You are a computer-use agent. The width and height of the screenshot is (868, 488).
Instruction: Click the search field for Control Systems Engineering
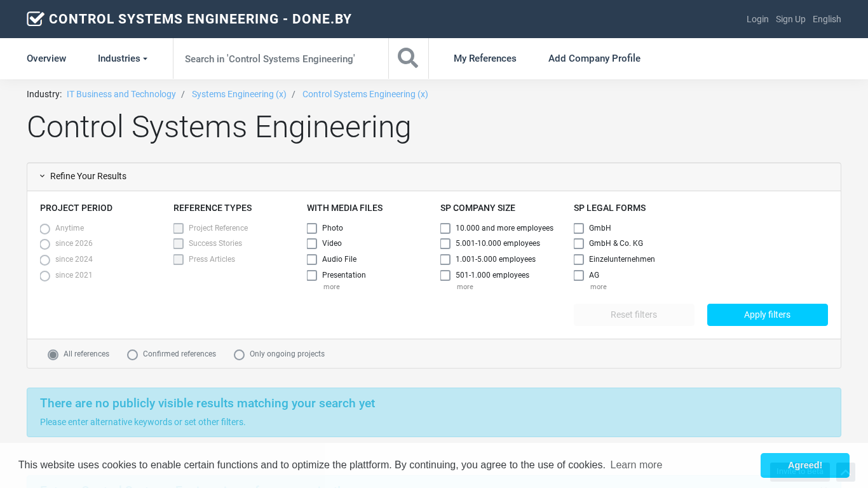coord(280,58)
